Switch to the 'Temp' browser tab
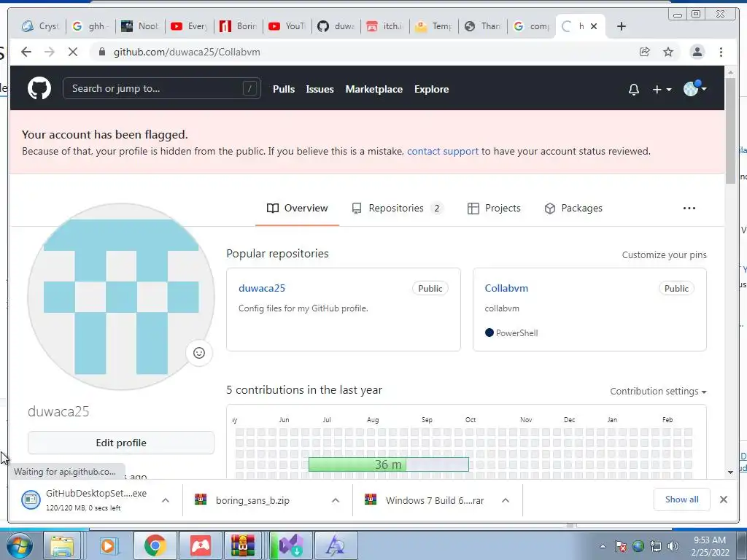Viewport: 747px width, 560px height. coord(434,26)
